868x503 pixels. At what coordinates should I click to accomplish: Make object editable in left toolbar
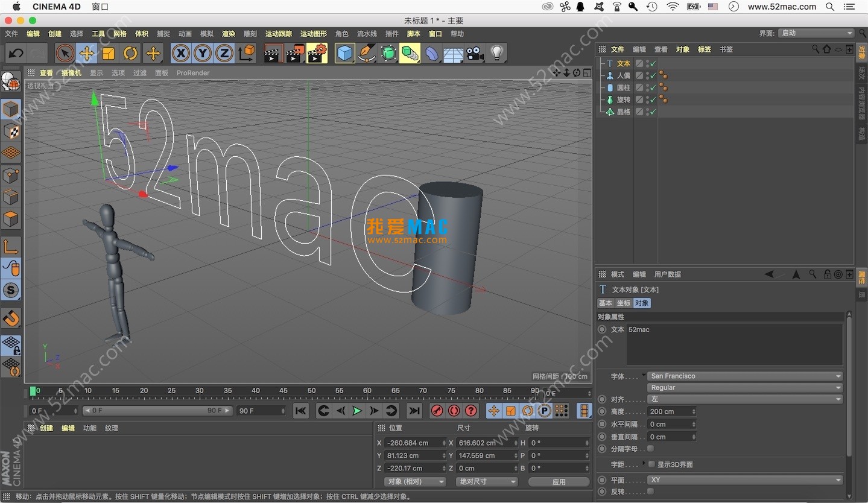point(11,81)
